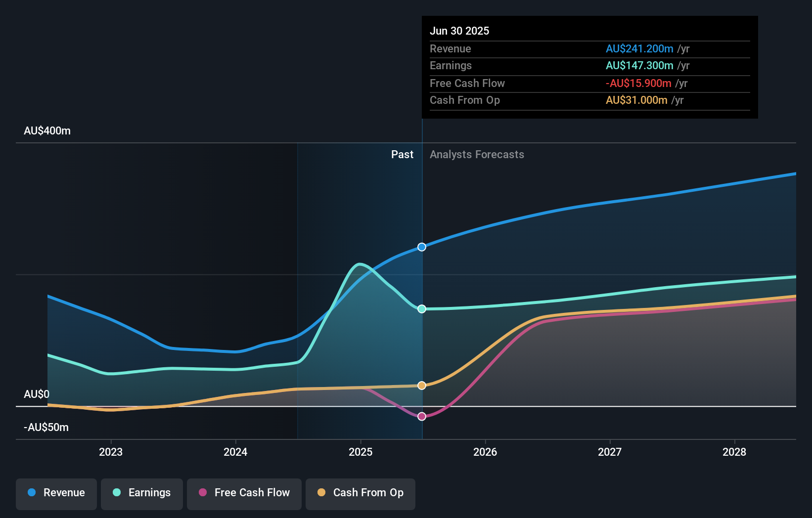Click the 2028 x-axis label
Screen dimensions: 812x518
point(734,452)
